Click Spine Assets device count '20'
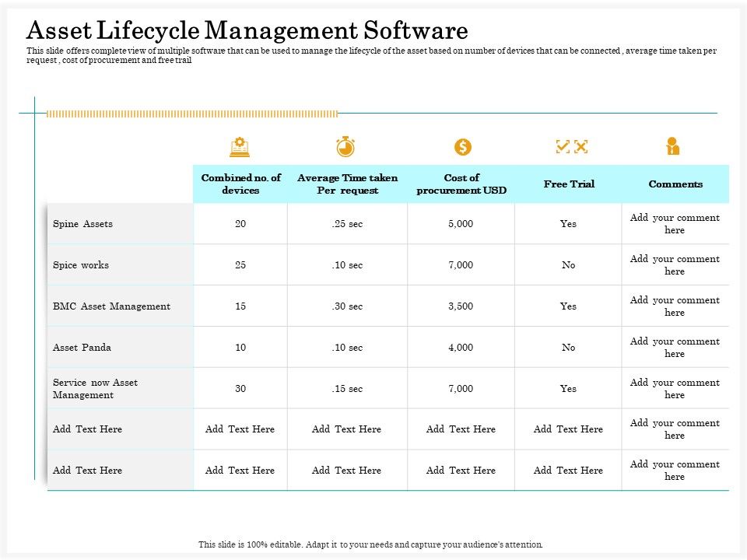This screenshot has height=560, width=747. [240, 224]
